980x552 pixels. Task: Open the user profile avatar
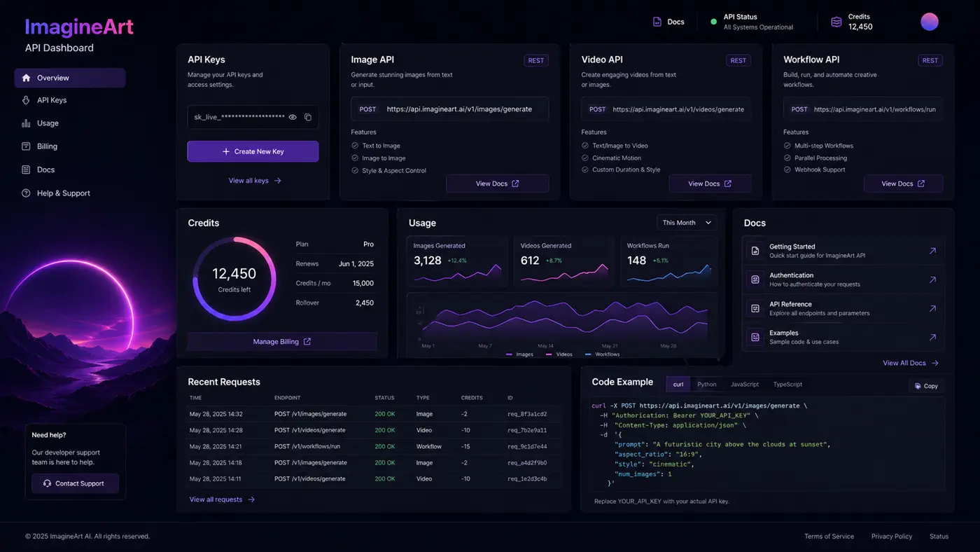(x=929, y=22)
